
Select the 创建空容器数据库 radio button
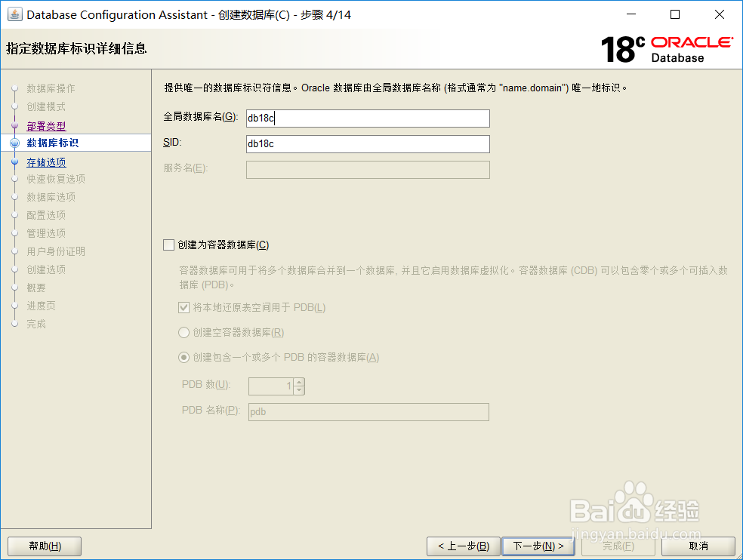coord(183,331)
